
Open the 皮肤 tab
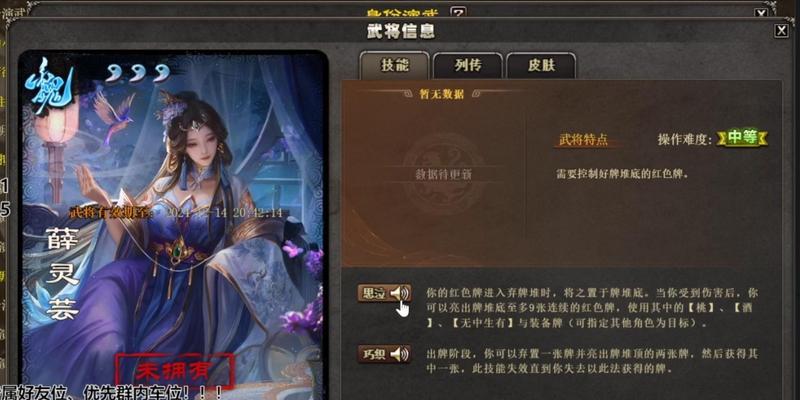click(x=541, y=66)
